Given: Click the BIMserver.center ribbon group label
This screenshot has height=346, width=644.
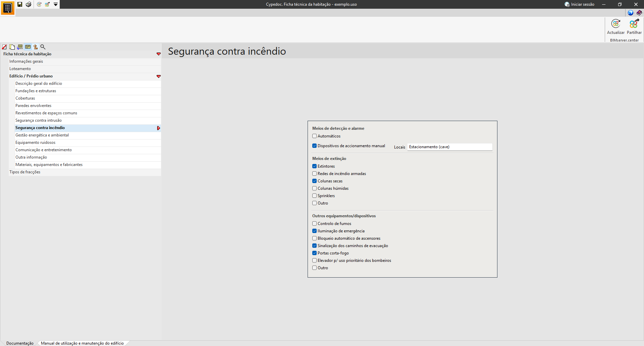Looking at the screenshot, I should pyautogui.click(x=624, y=40).
